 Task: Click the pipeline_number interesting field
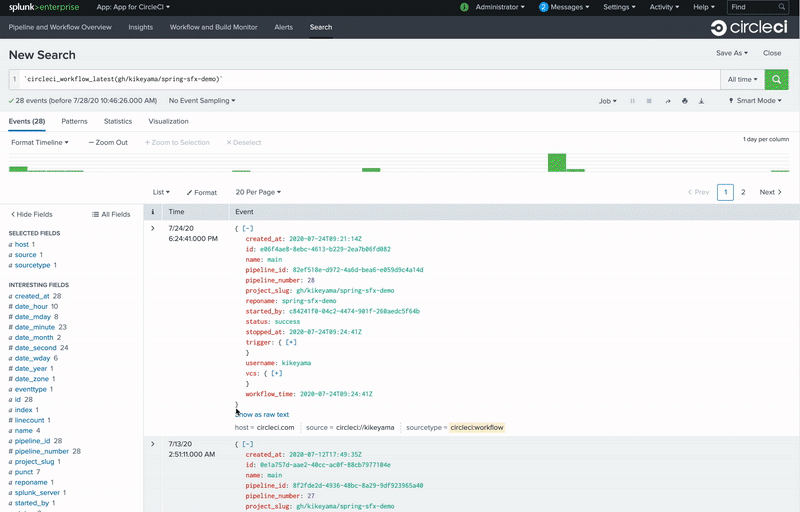coord(41,451)
